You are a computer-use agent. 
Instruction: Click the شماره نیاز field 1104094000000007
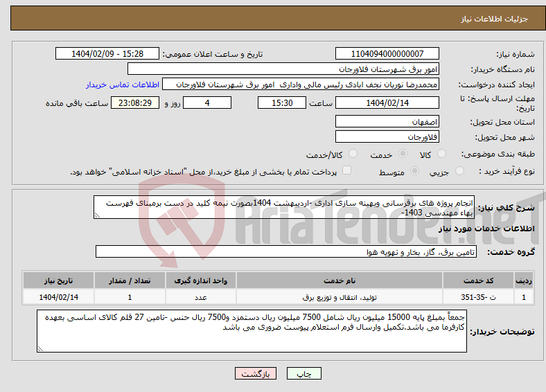pos(387,53)
